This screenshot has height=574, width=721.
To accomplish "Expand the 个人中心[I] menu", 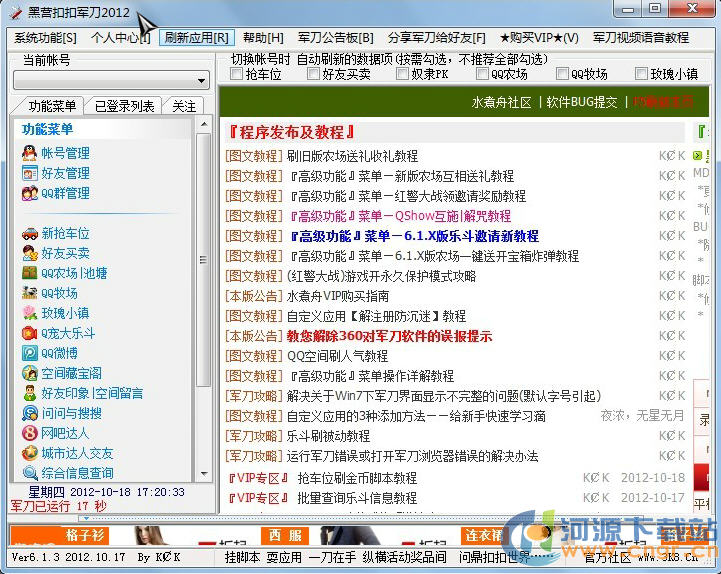I will pos(120,37).
